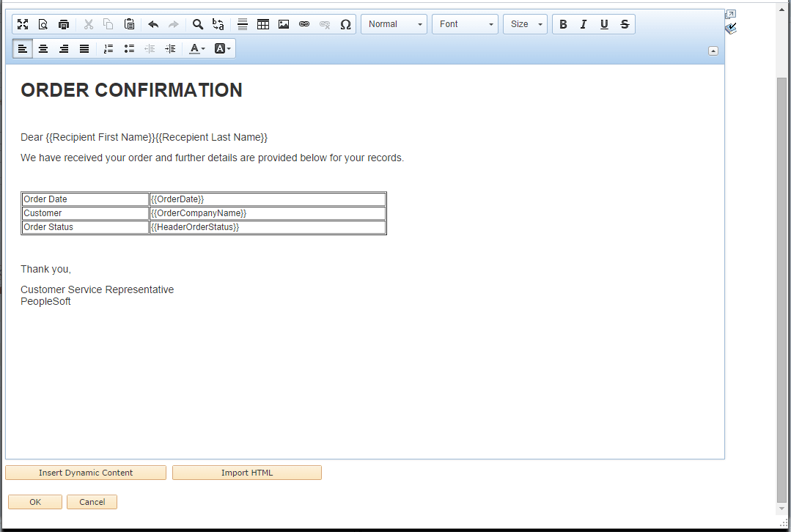Enable Italic formatting

584,23
